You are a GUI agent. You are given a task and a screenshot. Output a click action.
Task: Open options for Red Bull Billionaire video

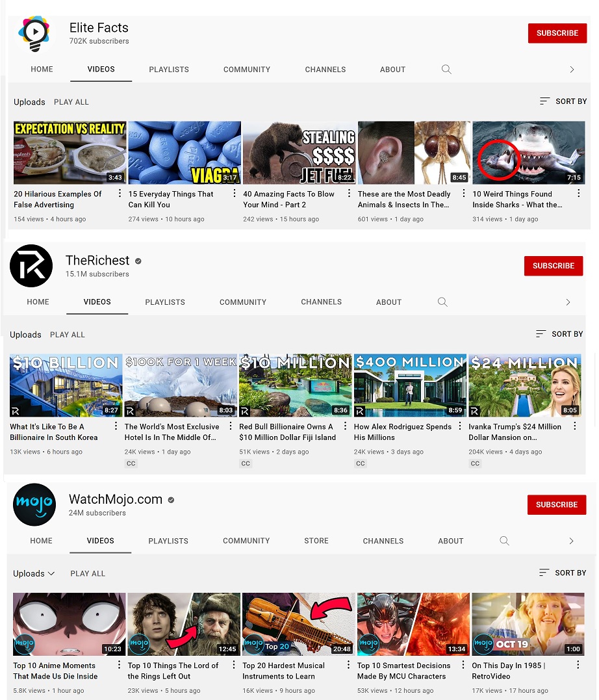click(x=345, y=426)
